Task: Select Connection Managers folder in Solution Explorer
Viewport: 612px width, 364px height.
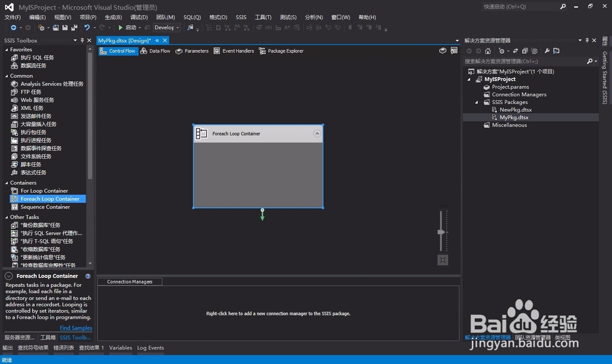Action: coord(519,94)
